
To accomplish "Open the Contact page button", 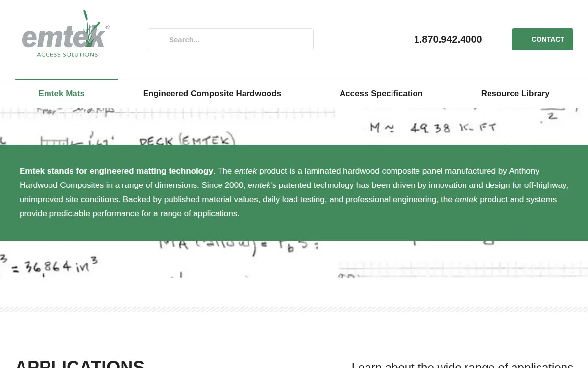I will point(542,39).
